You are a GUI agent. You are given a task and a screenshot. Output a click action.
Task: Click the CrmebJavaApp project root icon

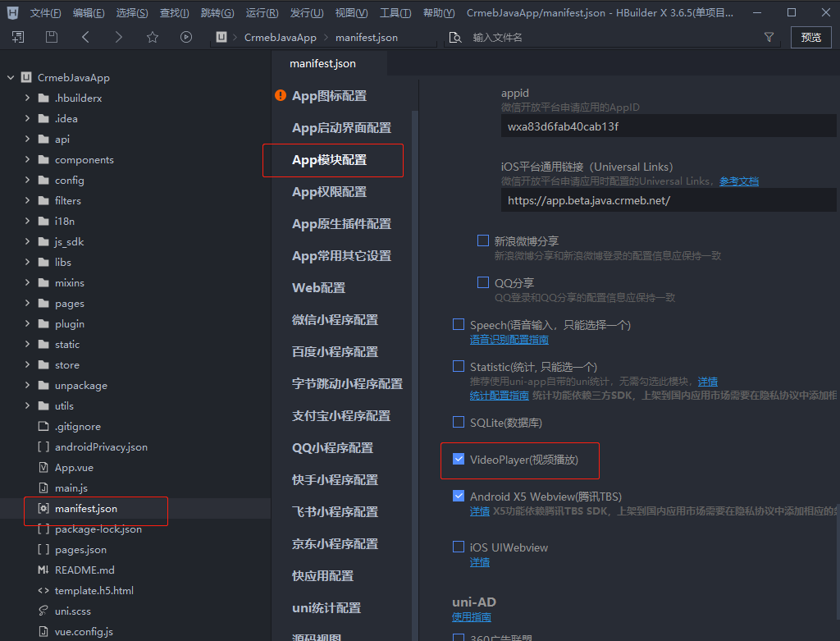click(26, 77)
